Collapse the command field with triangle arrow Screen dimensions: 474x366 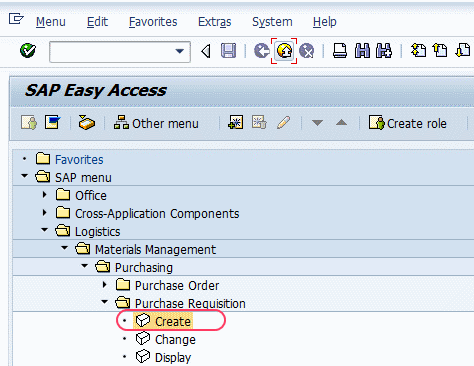click(x=206, y=51)
